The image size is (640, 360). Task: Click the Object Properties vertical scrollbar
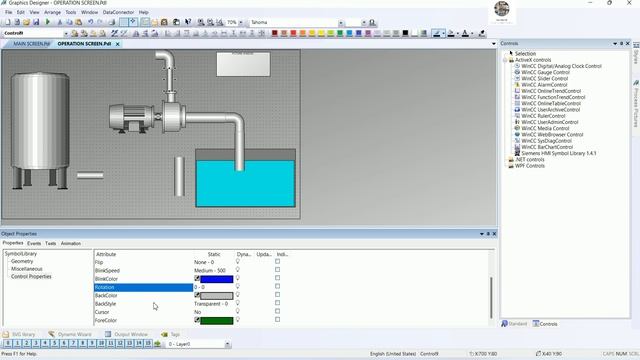tap(491, 298)
